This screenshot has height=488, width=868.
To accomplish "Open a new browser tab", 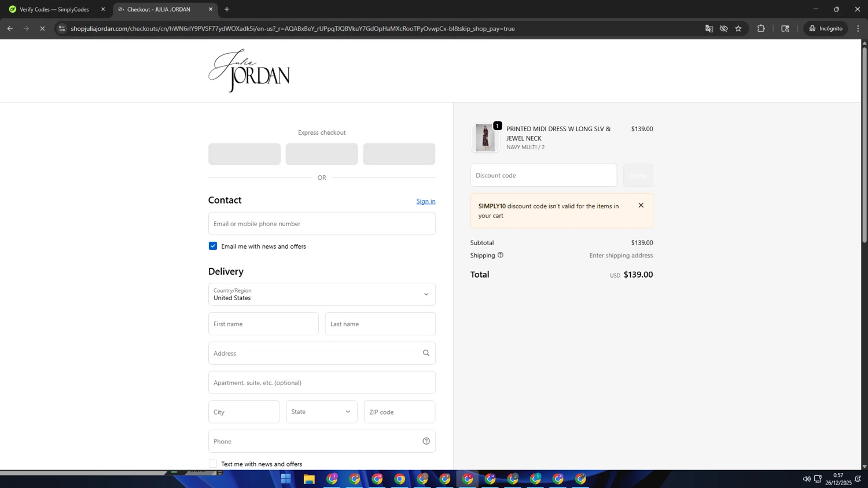I will point(227,9).
